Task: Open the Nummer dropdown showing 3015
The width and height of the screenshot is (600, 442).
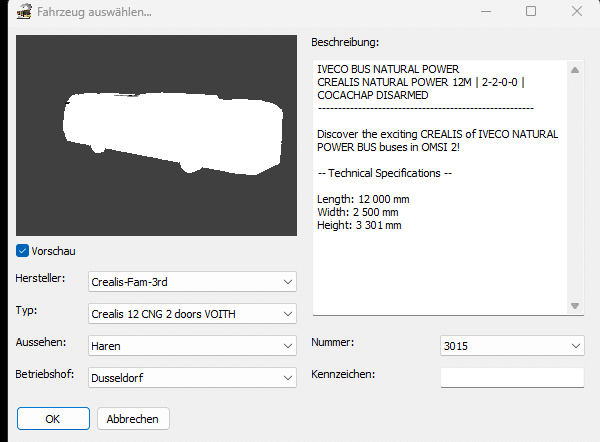Action: point(512,346)
